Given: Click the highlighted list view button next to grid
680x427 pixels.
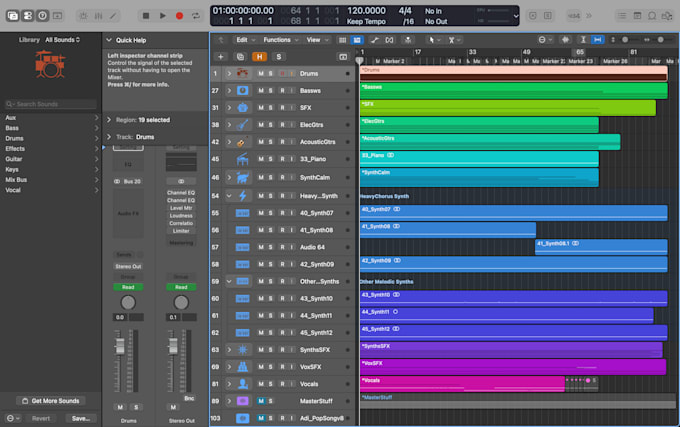Looking at the screenshot, I should click(357, 40).
